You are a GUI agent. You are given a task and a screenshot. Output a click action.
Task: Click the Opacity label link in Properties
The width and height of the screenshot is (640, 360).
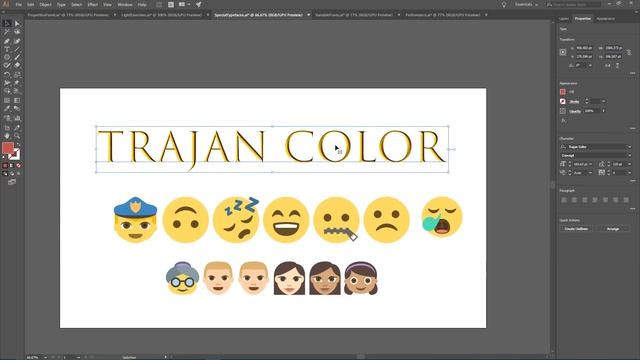575,111
